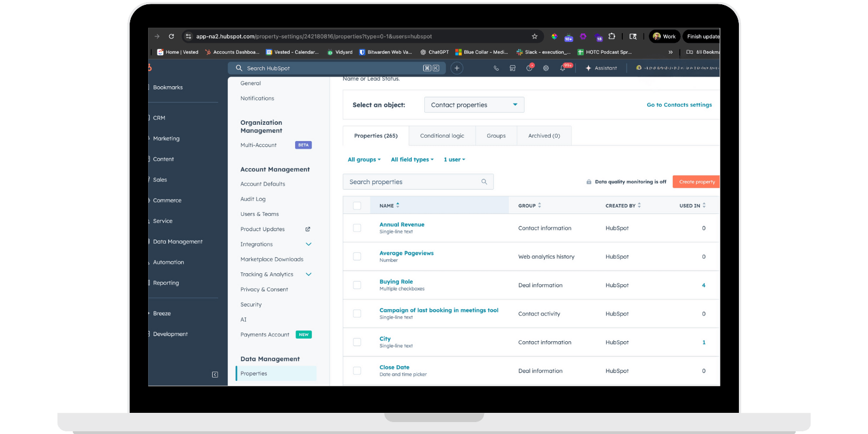This screenshot has height=434, width=868.
Task: Open the Work Chrome profile button
Action: coord(664,36)
